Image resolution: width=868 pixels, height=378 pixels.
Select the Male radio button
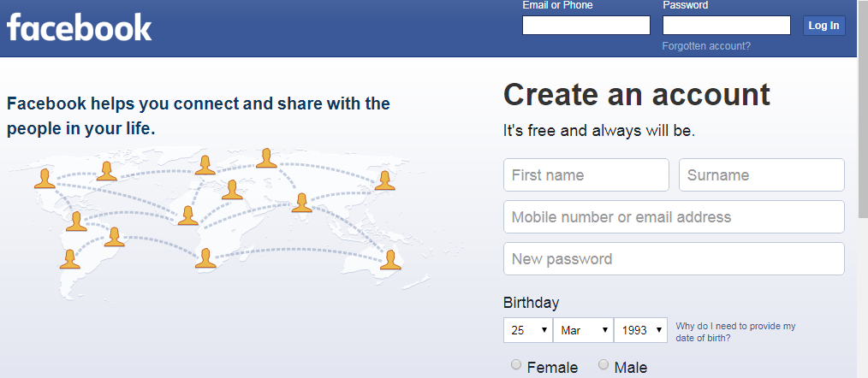coord(603,364)
